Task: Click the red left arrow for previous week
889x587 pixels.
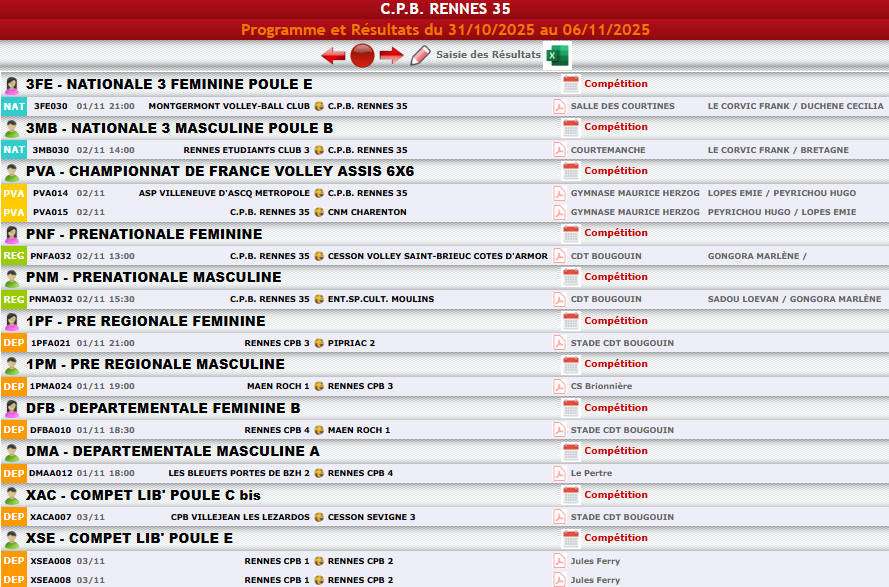Action: click(333, 56)
